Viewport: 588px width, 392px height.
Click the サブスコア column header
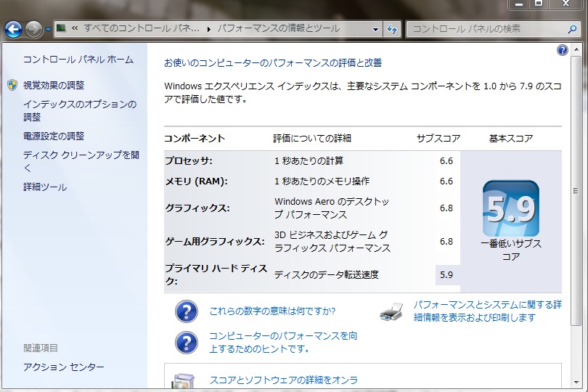click(438, 139)
